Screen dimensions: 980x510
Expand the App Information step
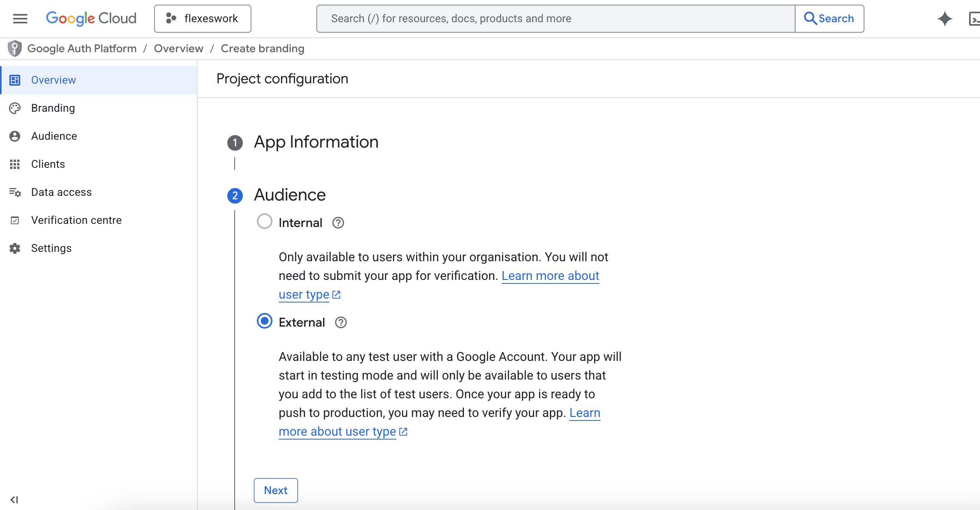tap(316, 142)
